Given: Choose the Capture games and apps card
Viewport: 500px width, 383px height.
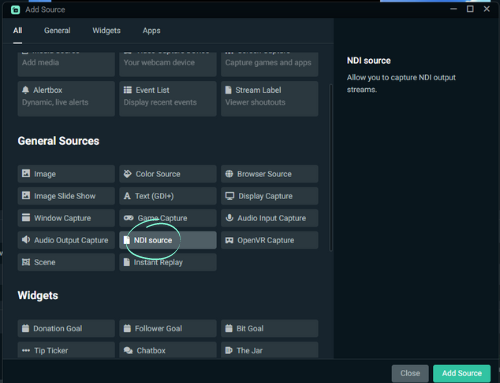Looking at the screenshot, I should 270,64.
